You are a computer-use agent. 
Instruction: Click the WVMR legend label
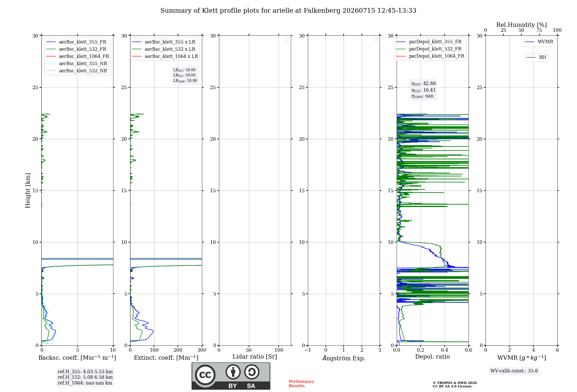(x=545, y=42)
